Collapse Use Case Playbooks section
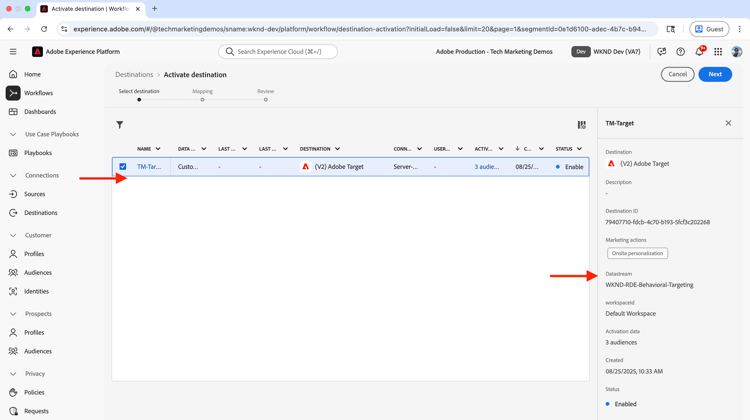The image size is (750, 420). click(13, 134)
